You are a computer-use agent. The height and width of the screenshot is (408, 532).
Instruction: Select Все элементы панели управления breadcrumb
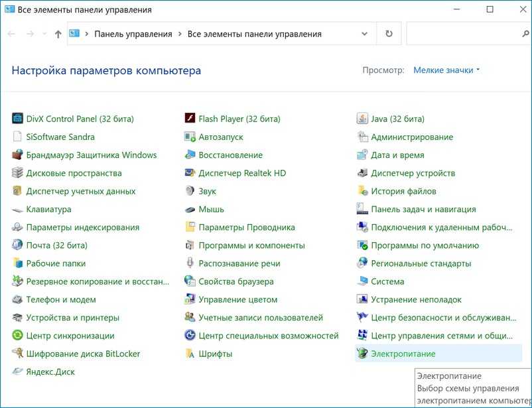tap(254, 34)
